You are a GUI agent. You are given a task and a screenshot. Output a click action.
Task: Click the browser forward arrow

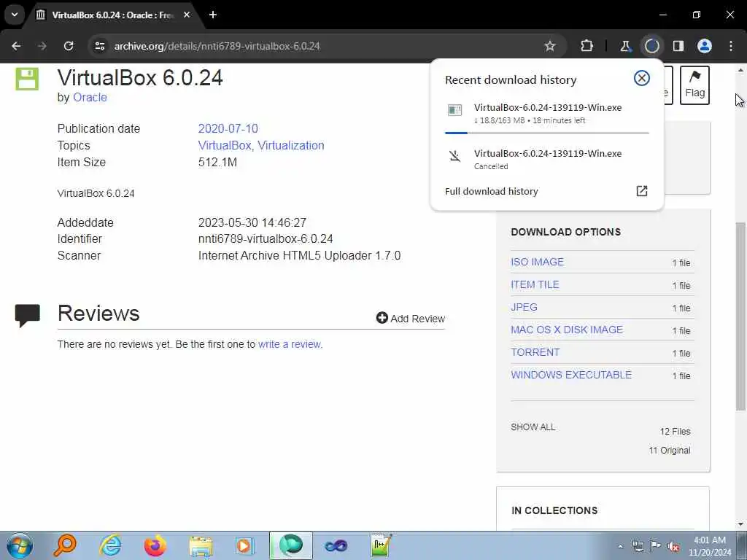tap(42, 46)
